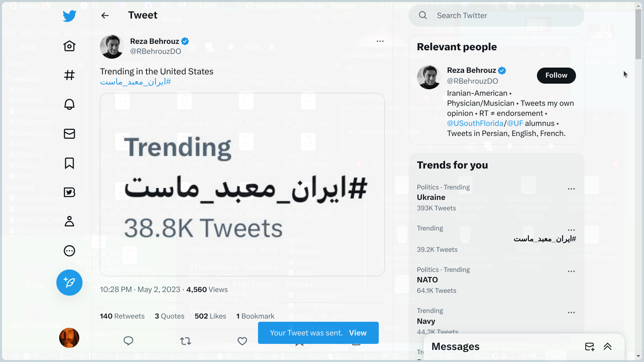Viewport: 644px width, 362px height.
Task: Open the Home icon in sidebar
Action: tap(69, 46)
